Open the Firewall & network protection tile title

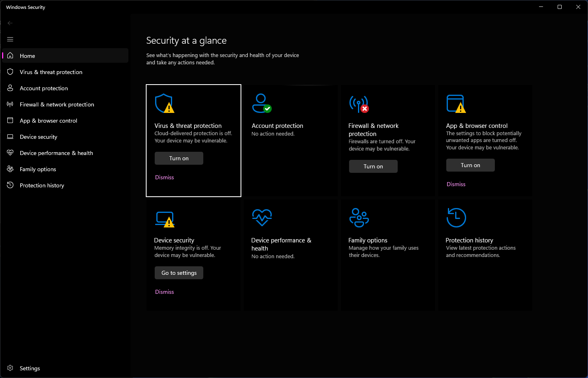pyautogui.click(x=373, y=130)
